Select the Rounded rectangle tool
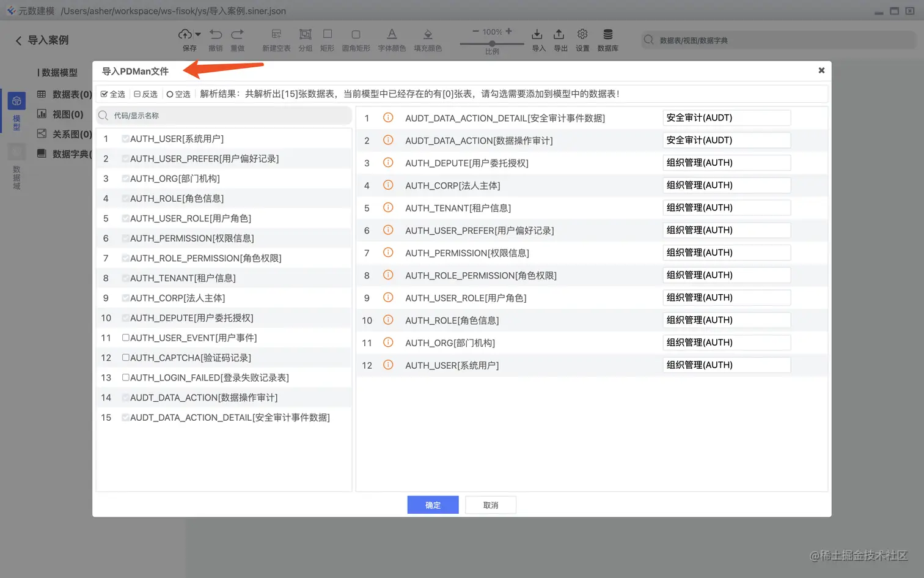Screen dimensions: 924x578 pos(356,34)
